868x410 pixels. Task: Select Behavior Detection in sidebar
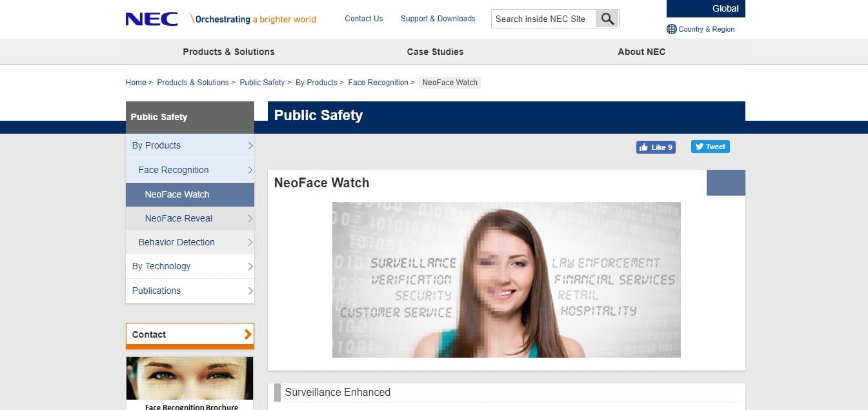pyautogui.click(x=190, y=242)
